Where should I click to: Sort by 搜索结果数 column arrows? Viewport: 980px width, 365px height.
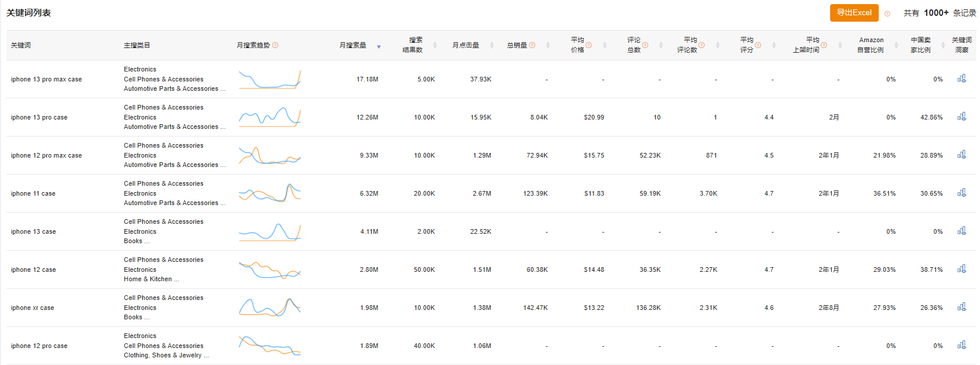436,45
